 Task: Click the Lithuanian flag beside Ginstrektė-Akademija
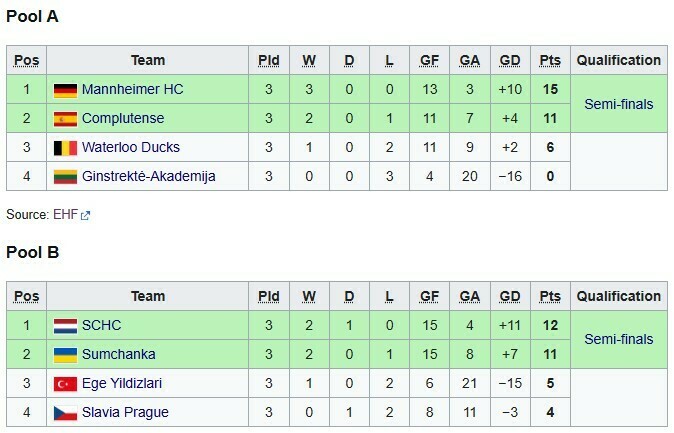click(65, 177)
